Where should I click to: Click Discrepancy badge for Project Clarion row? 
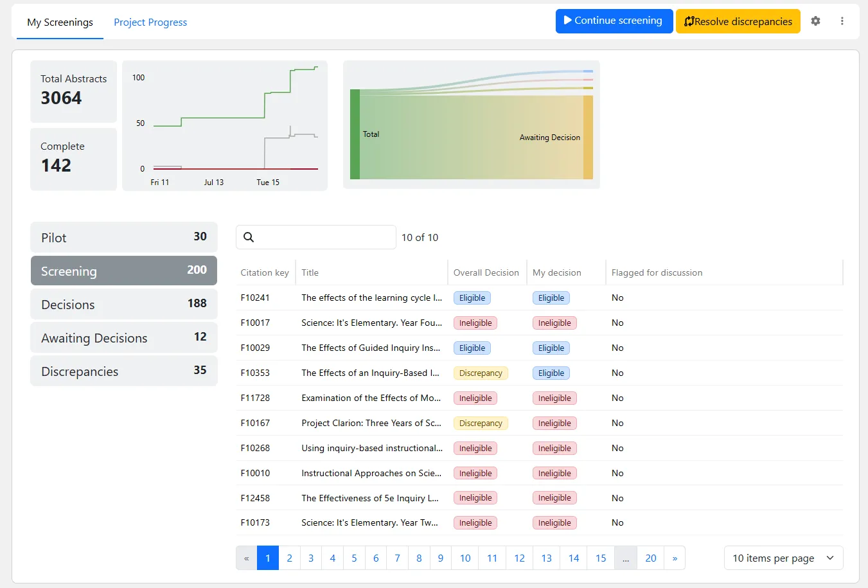pos(481,423)
